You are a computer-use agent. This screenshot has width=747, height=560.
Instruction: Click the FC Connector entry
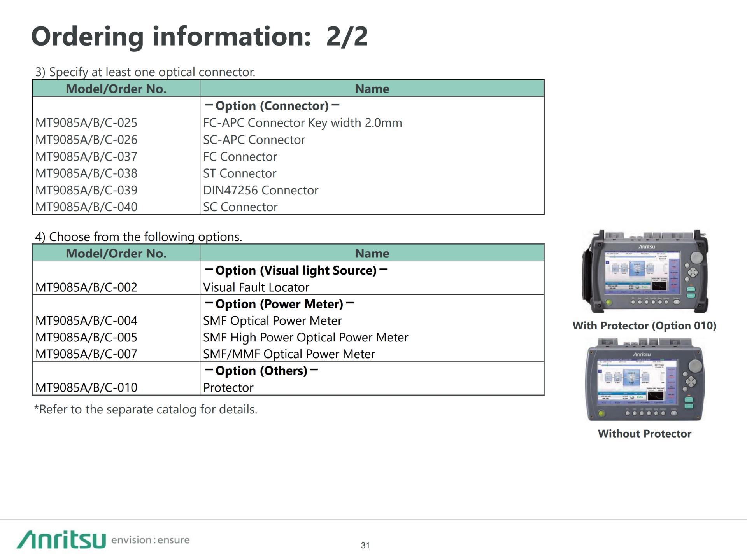click(240, 157)
